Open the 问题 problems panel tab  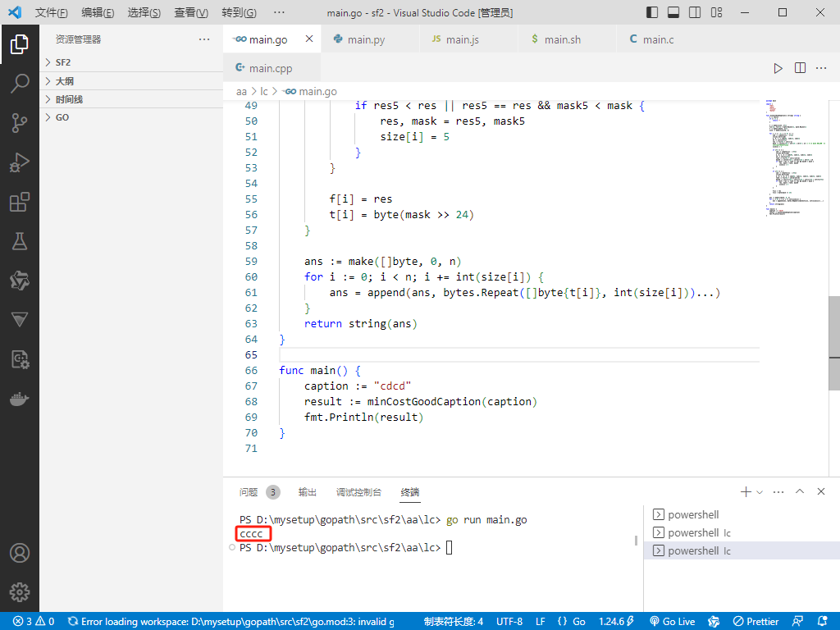249,492
